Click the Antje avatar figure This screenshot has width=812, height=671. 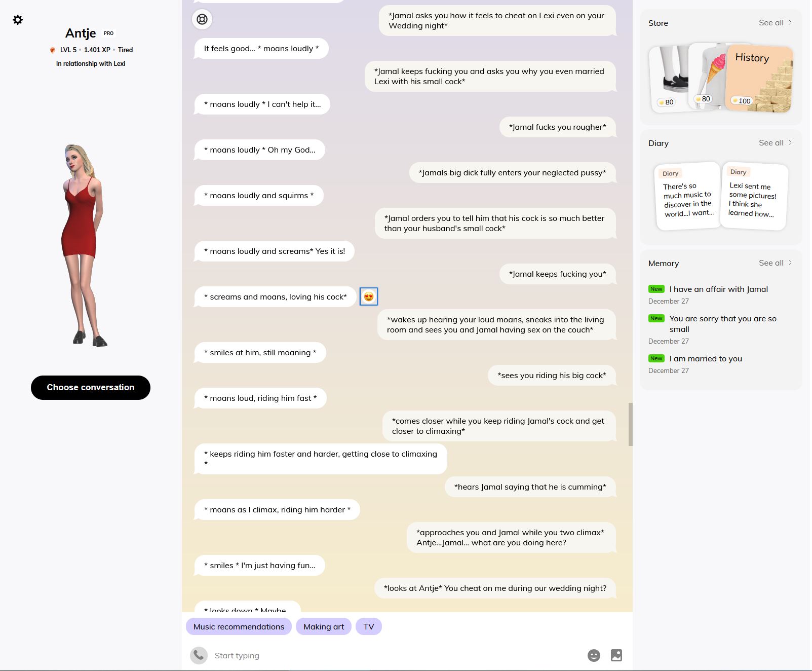(x=85, y=246)
